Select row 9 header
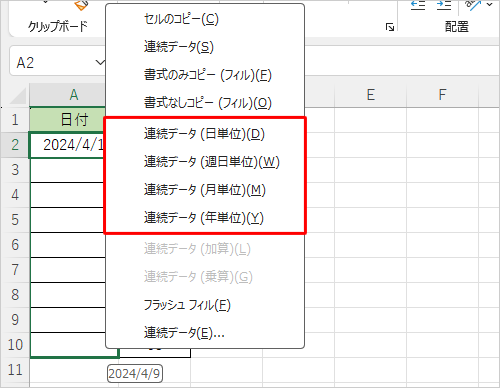 tap(15, 320)
